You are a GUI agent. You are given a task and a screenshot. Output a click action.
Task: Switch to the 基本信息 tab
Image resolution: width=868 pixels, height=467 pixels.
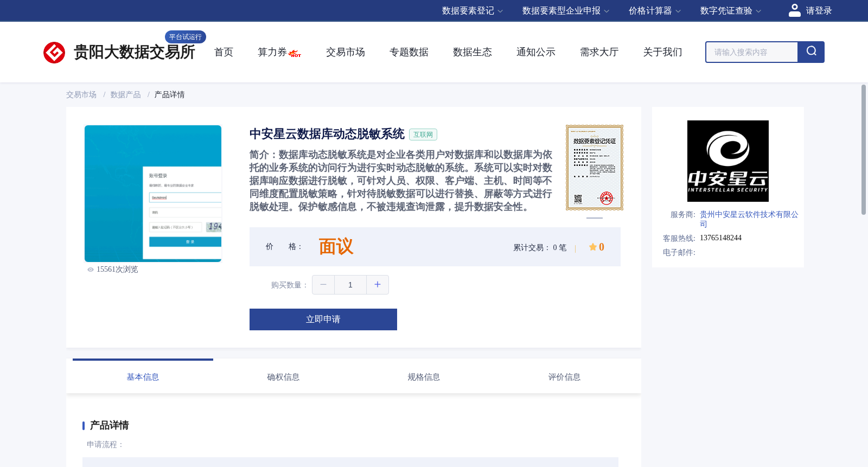coord(143,377)
